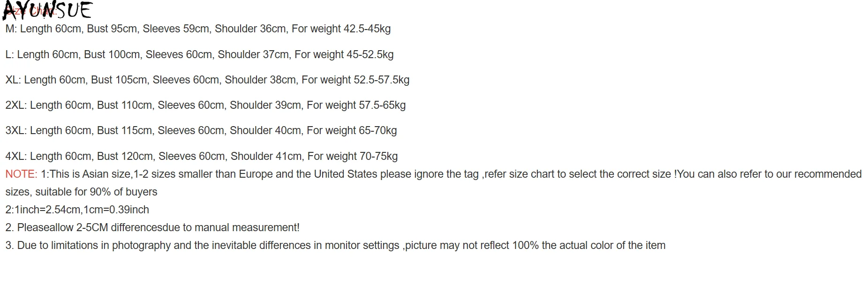
Task: Click 'For weight 57.5-65kg' in 2XL row
Action: click(356, 105)
